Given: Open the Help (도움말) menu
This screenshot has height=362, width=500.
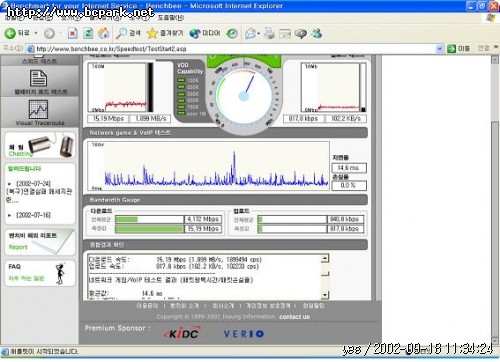Looking at the screenshot, I should tap(171, 18).
